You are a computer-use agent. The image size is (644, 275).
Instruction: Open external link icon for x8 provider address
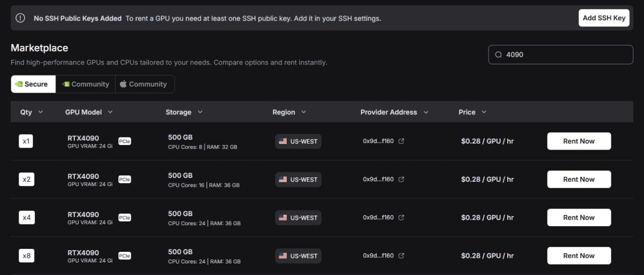point(401,256)
